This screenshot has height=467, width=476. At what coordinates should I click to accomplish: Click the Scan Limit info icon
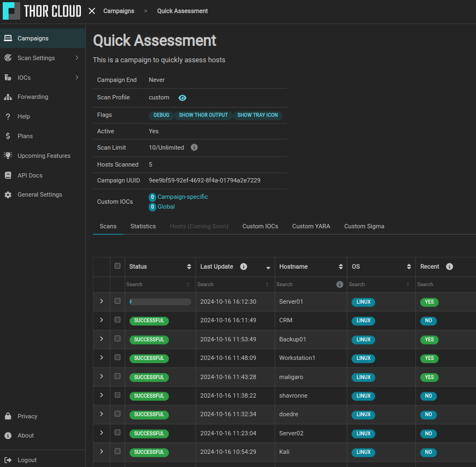(194, 147)
